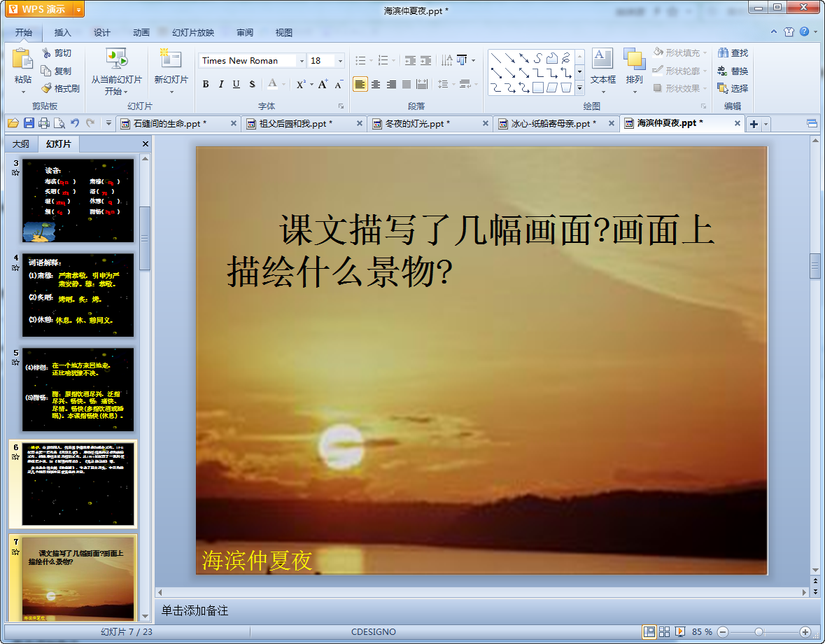This screenshot has width=825, height=644.
Task: Click the Open folder icon in quick toolbar
Action: (x=13, y=123)
